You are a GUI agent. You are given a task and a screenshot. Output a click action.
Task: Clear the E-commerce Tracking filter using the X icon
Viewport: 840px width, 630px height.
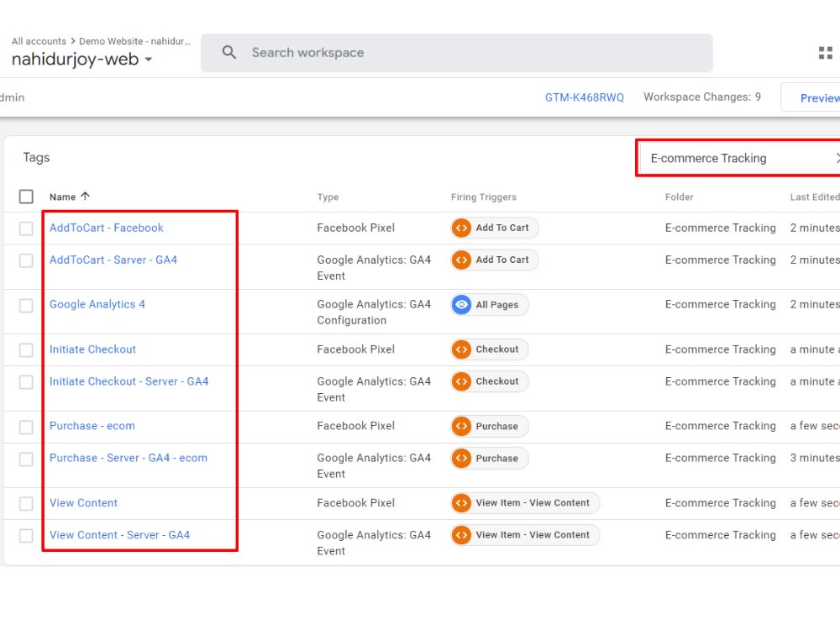[x=837, y=157]
